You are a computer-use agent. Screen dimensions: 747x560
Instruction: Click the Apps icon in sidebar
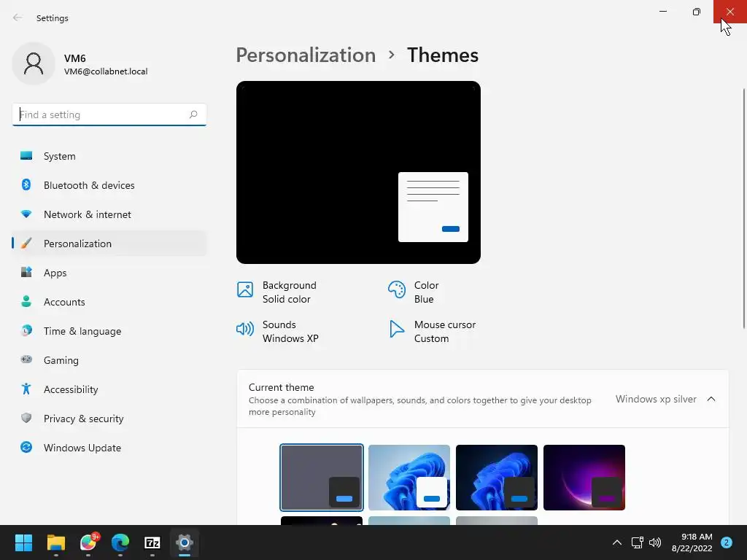click(x=26, y=272)
